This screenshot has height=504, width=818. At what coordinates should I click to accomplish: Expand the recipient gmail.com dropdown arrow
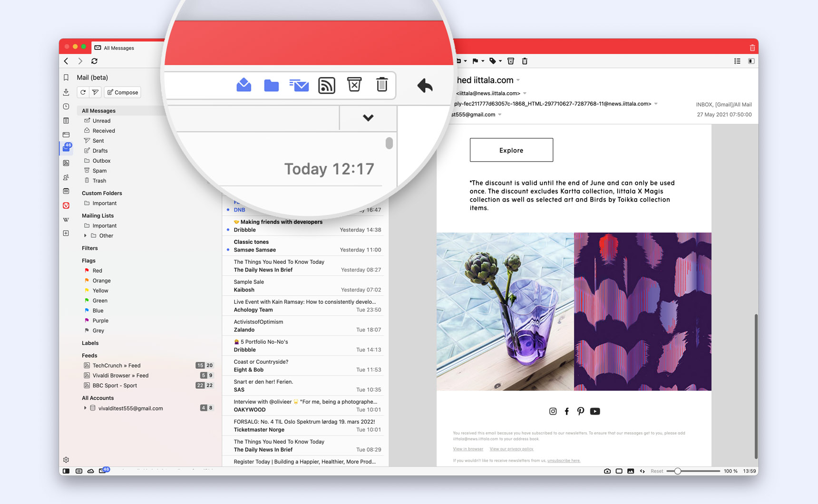pos(500,115)
